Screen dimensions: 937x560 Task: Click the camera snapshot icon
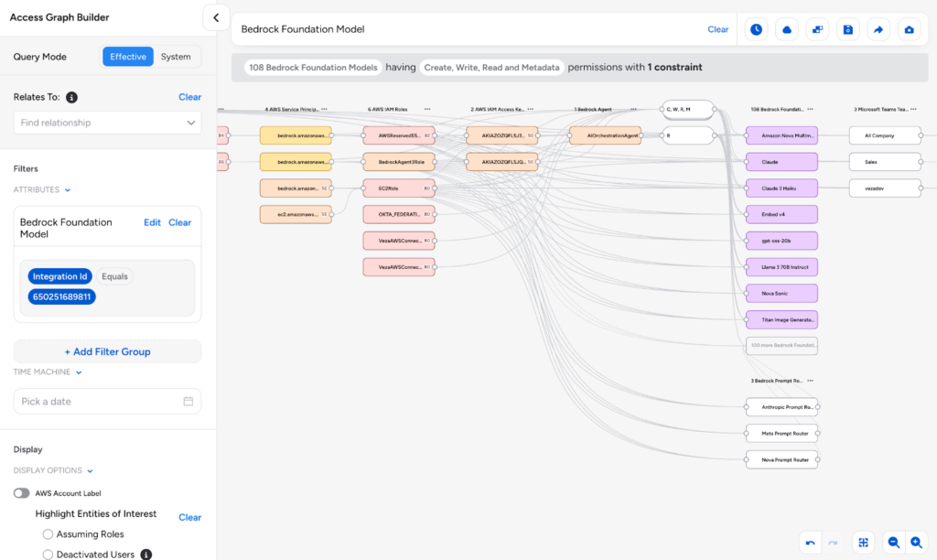pyautogui.click(x=909, y=29)
